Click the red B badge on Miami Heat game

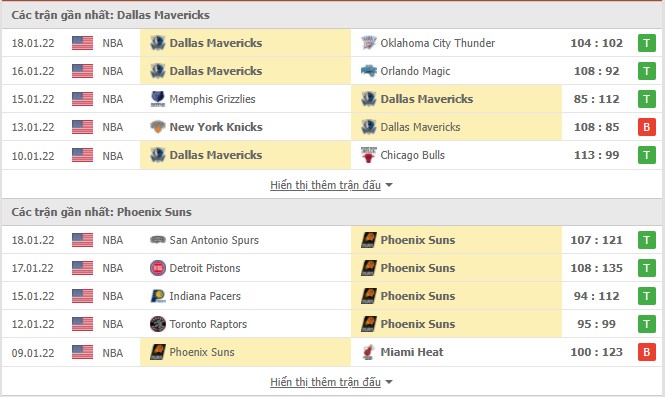647,352
